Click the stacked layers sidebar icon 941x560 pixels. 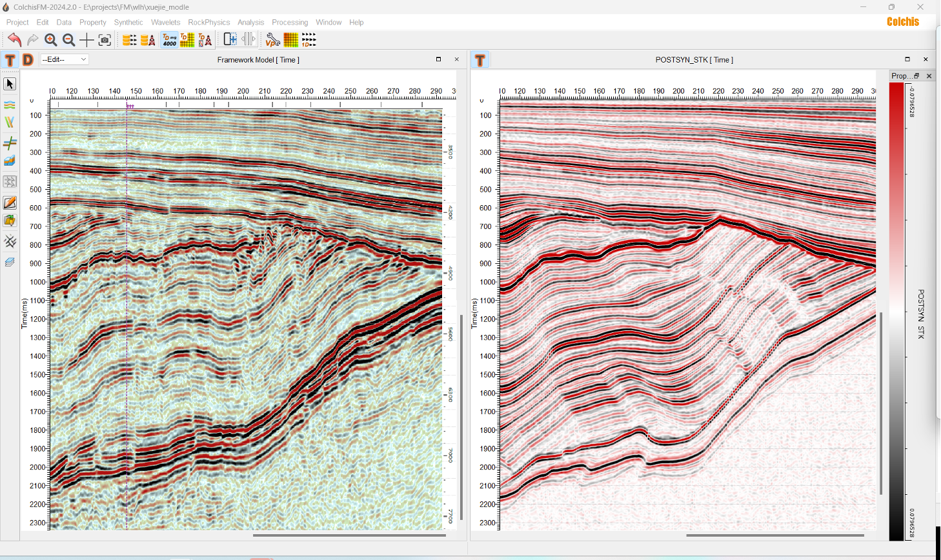pyautogui.click(x=10, y=262)
